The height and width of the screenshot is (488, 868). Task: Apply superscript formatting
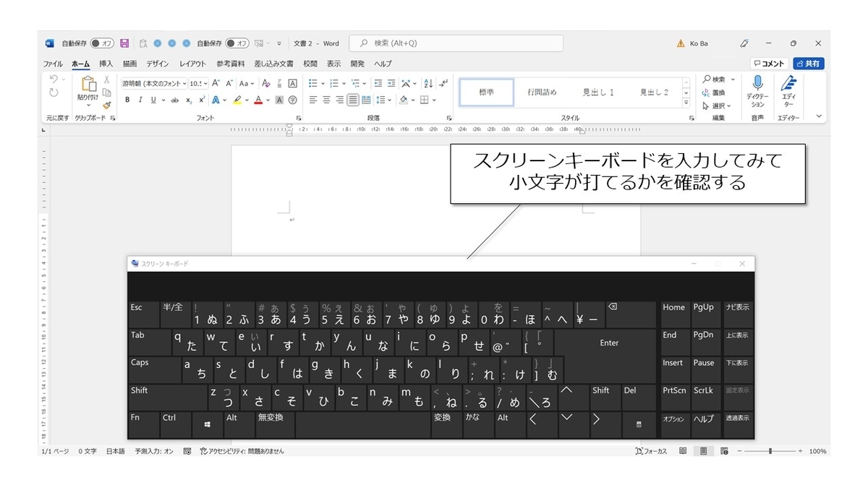pos(201,100)
